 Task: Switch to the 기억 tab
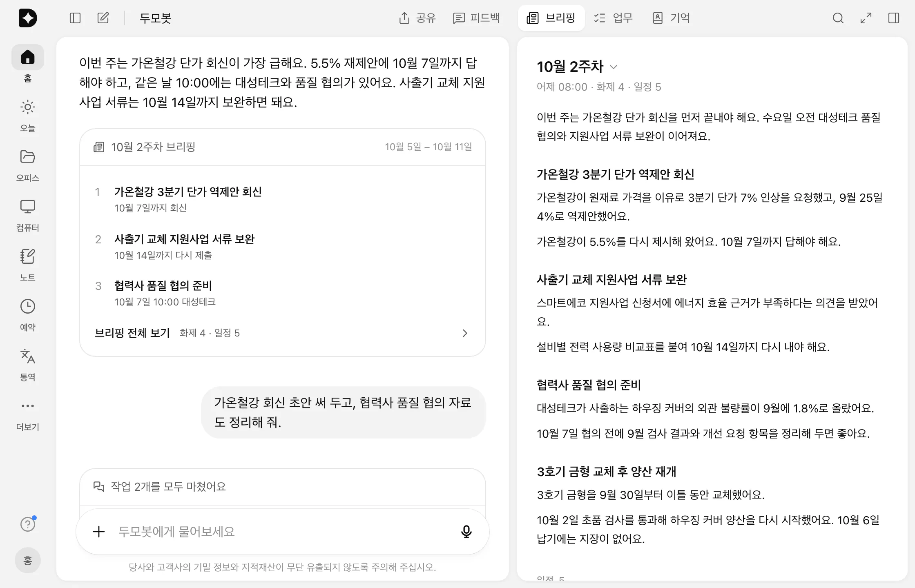[671, 18]
